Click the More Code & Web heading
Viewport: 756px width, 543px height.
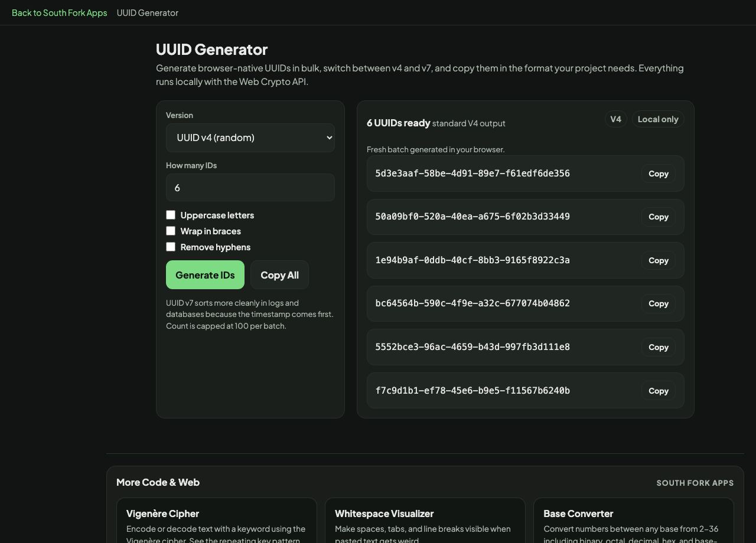[x=158, y=482]
